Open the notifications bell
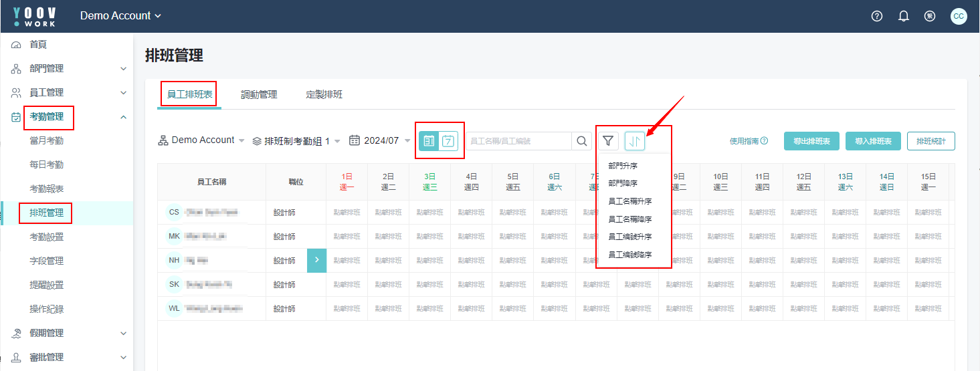The width and height of the screenshot is (980, 371). (904, 16)
